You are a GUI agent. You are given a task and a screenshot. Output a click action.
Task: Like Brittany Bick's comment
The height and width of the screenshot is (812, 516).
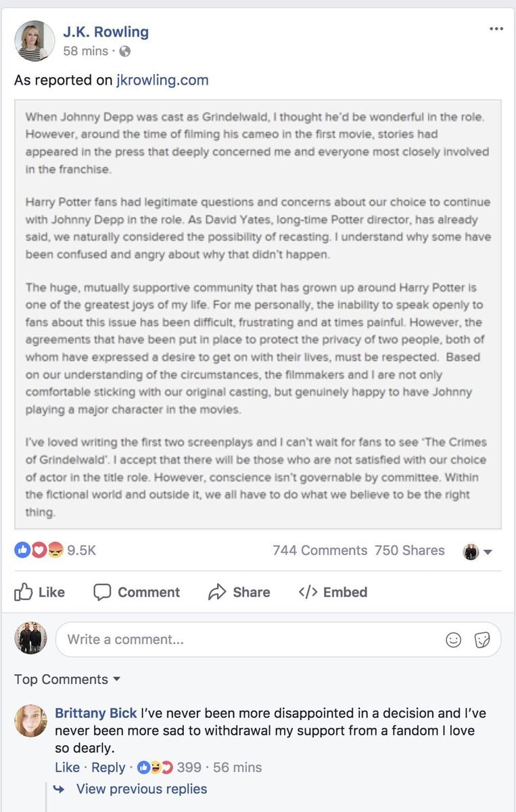click(x=67, y=767)
